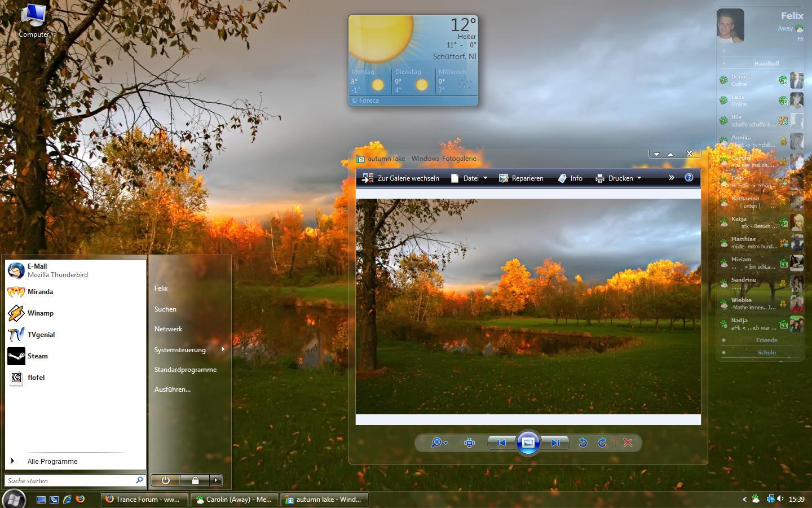This screenshot has width=812, height=508.
Task: Click Zur Galerie wechseln
Action: [x=401, y=178]
